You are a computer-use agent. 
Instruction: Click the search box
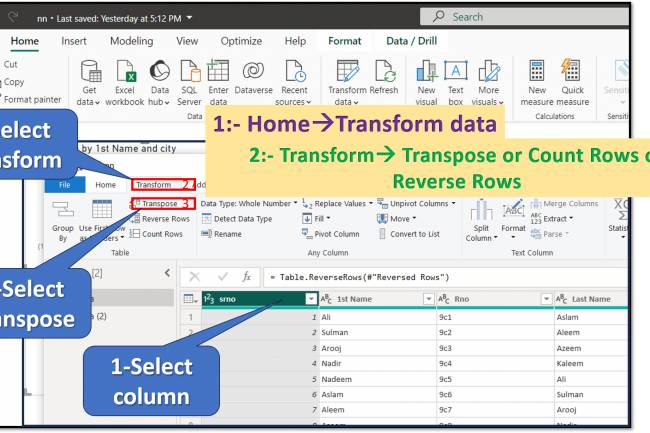click(524, 17)
